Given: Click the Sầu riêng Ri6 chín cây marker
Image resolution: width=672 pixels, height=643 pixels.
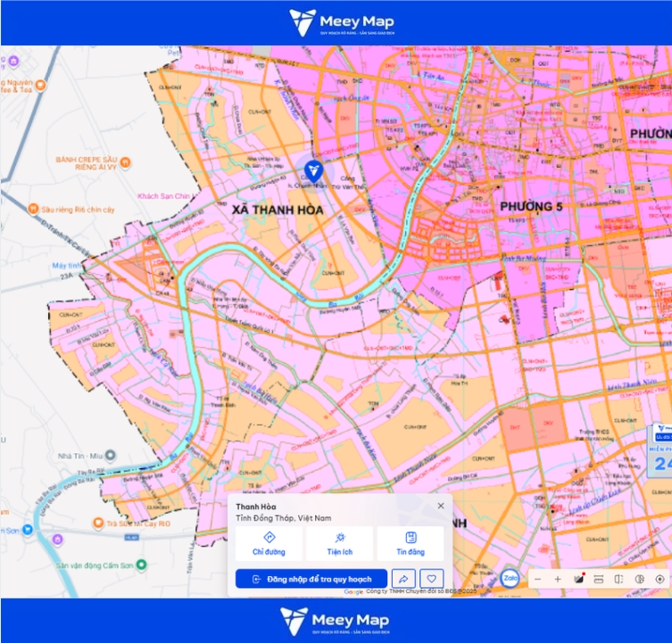Looking at the screenshot, I should (33, 209).
